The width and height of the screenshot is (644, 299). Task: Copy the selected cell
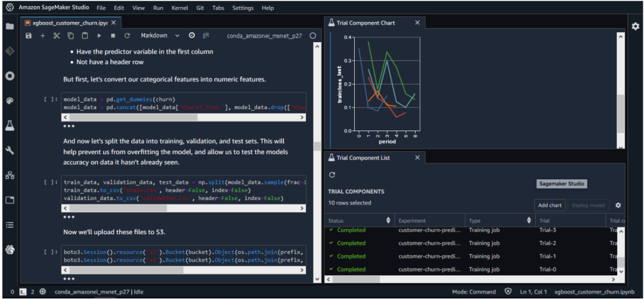[70, 36]
